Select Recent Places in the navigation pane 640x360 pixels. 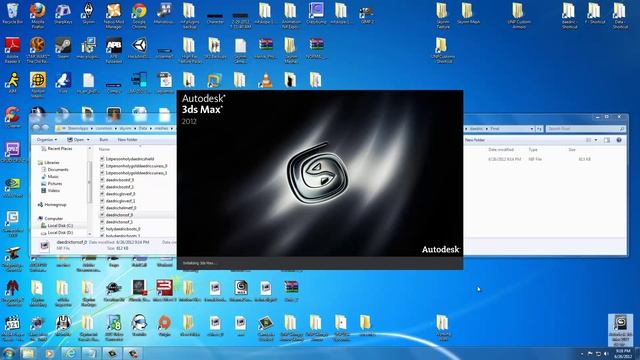[56, 149]
